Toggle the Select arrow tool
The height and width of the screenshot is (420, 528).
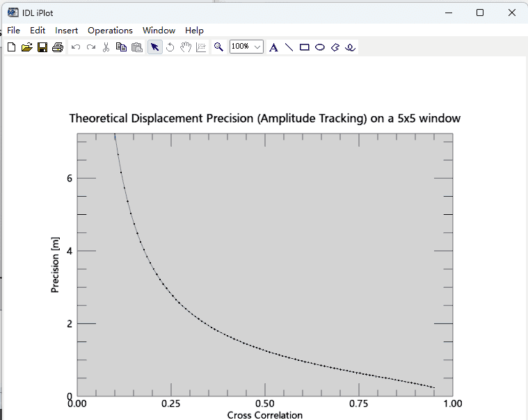tap(155, 47)
